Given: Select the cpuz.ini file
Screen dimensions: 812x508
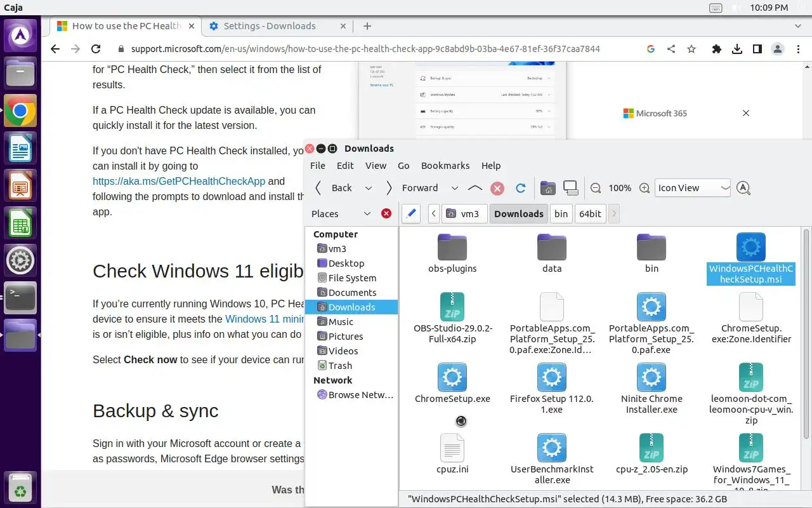Looking at the screenshot, I should pyautogui.click(x=452, y=454).
